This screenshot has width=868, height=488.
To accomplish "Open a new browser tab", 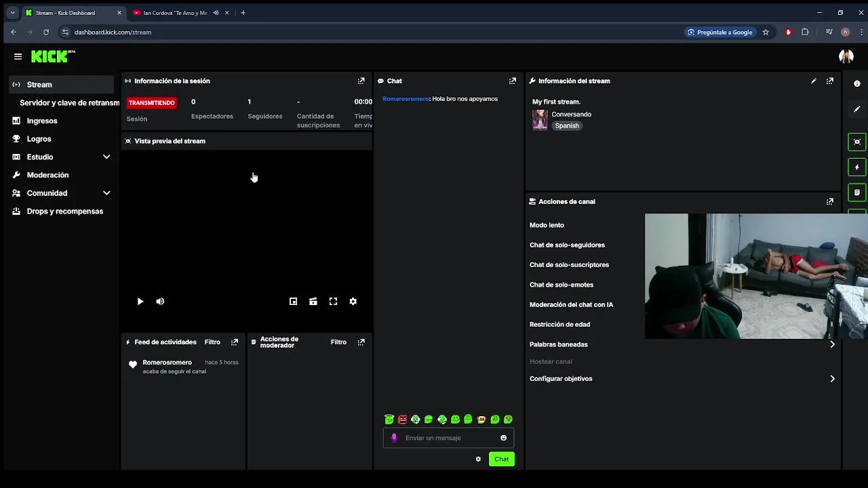I will 243,12.
